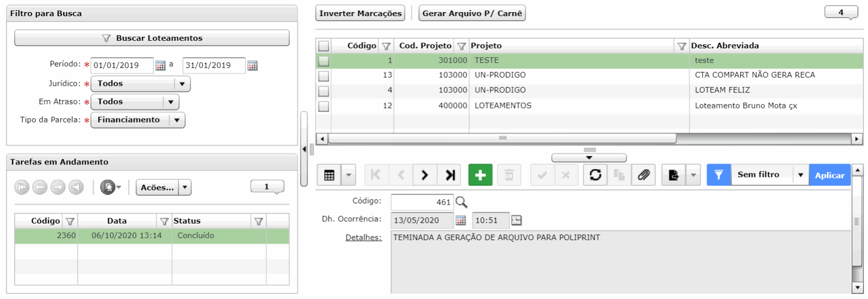
Task: Click the magnifier next to Código field
Action: click(x=461, y=202)
